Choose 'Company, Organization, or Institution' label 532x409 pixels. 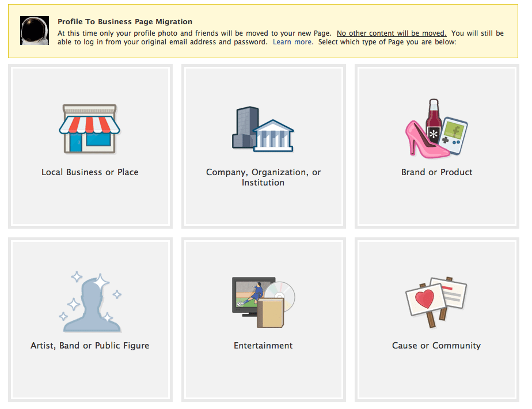(263, 177)
